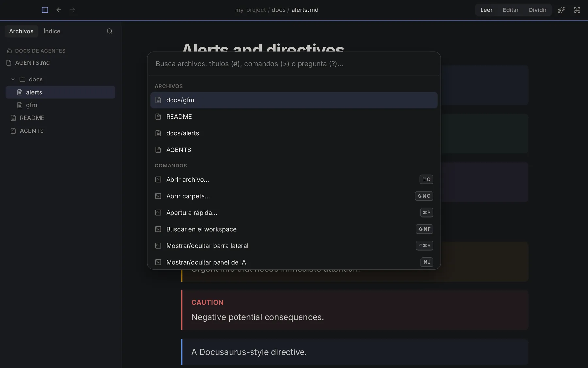Go forward with the right arrow
This screenshot has height=368, width=588.
[73, 10]
